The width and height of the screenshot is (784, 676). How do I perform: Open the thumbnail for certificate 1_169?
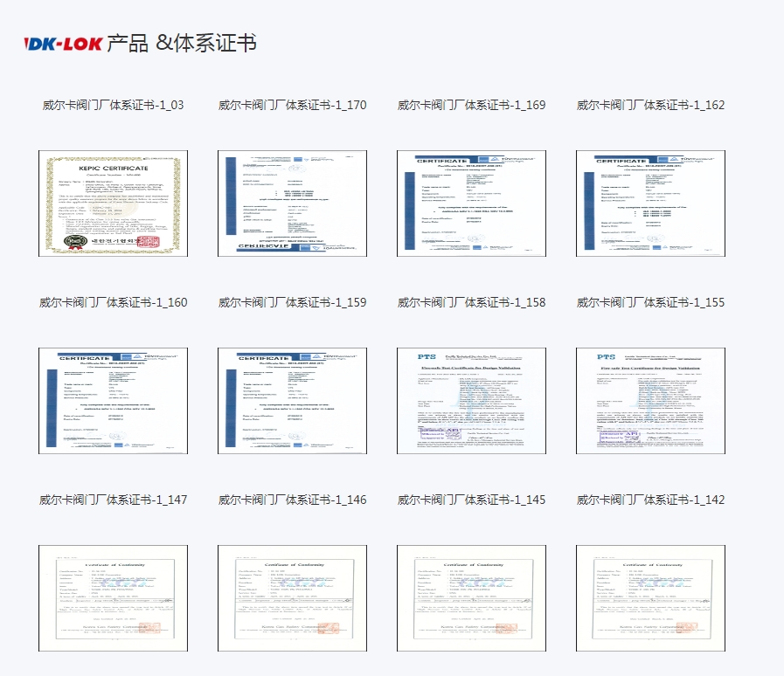(x=471, y=203)
